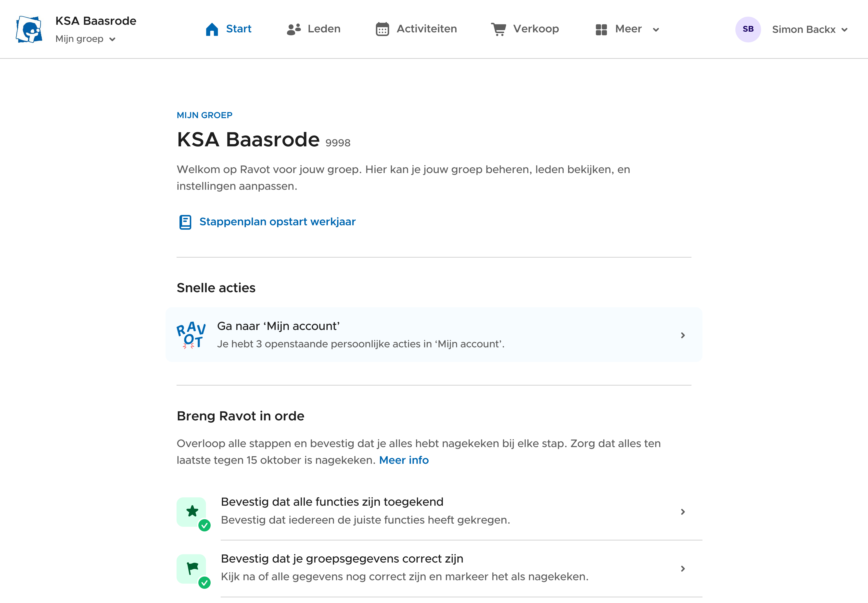Click the Activiteiten calendar icon
Screen dimensions: 868x603
[x=382, y=29]
